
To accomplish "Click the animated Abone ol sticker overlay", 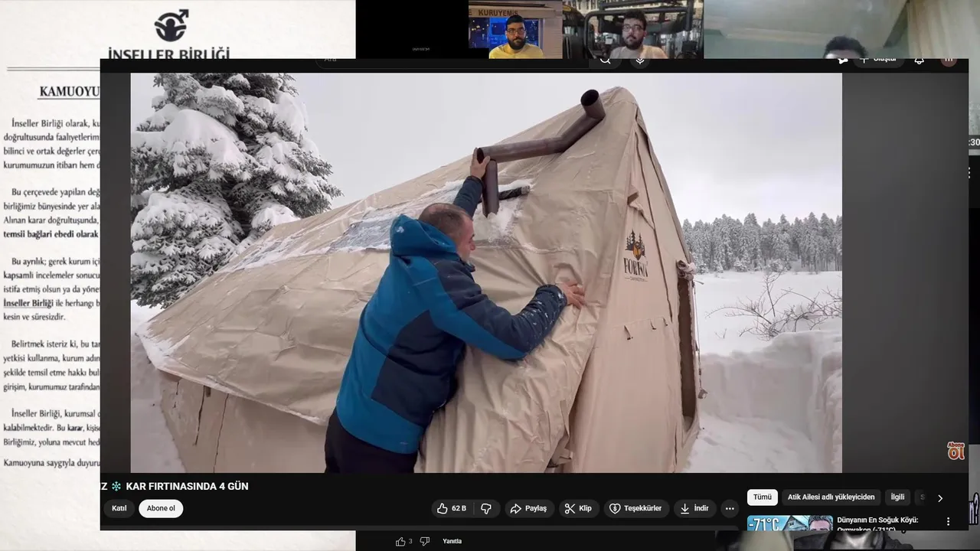I will [x=956, y=451].
